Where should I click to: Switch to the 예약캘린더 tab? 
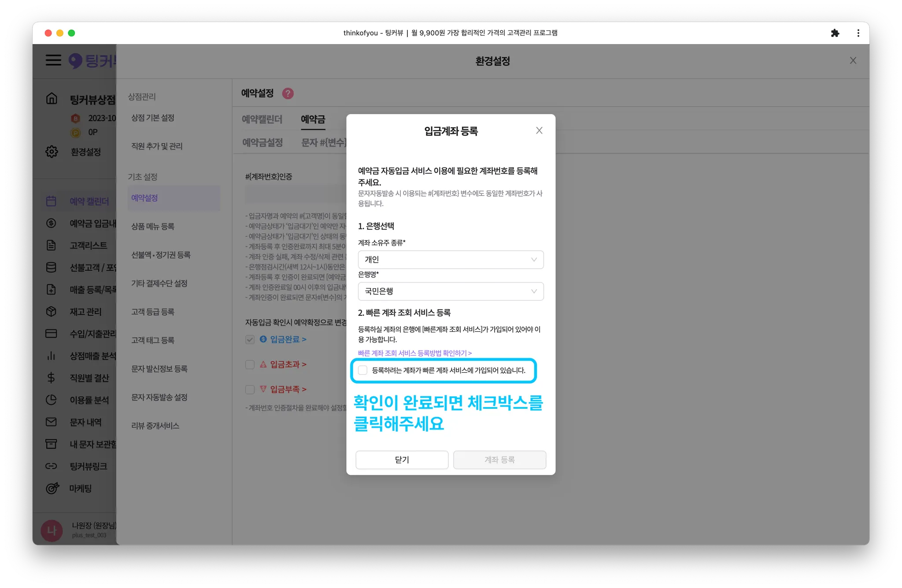tap(262, 119)
